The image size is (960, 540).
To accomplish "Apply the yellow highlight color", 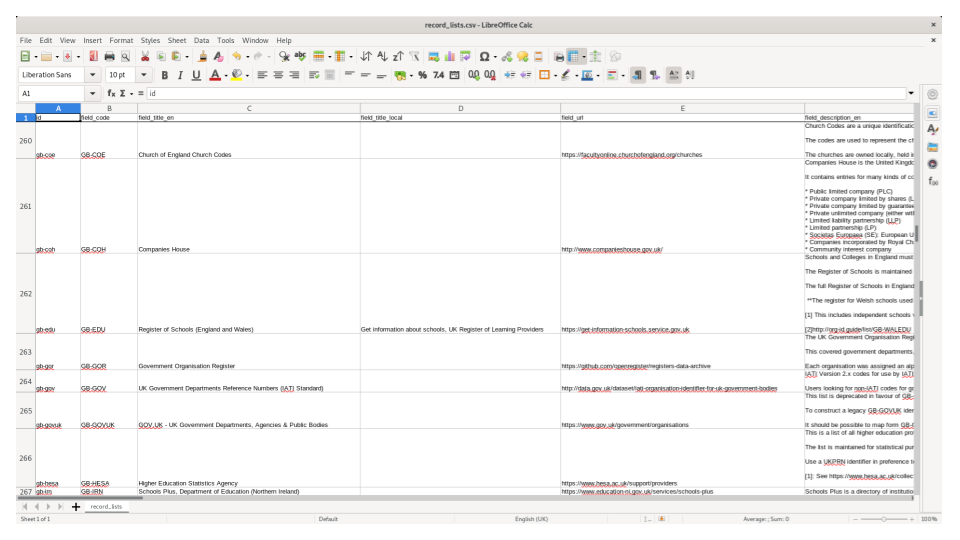I will tap(236, 75).
